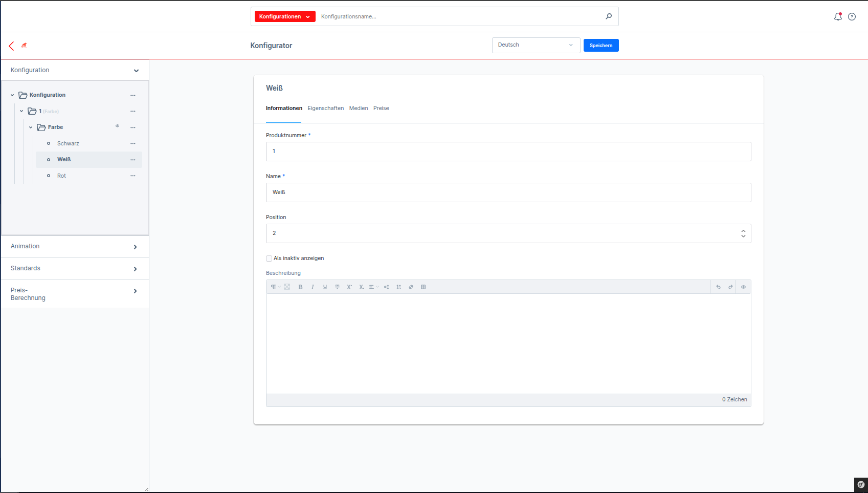
Task: Decrease Position value with stepper down arrow
Action: point(743,236)
